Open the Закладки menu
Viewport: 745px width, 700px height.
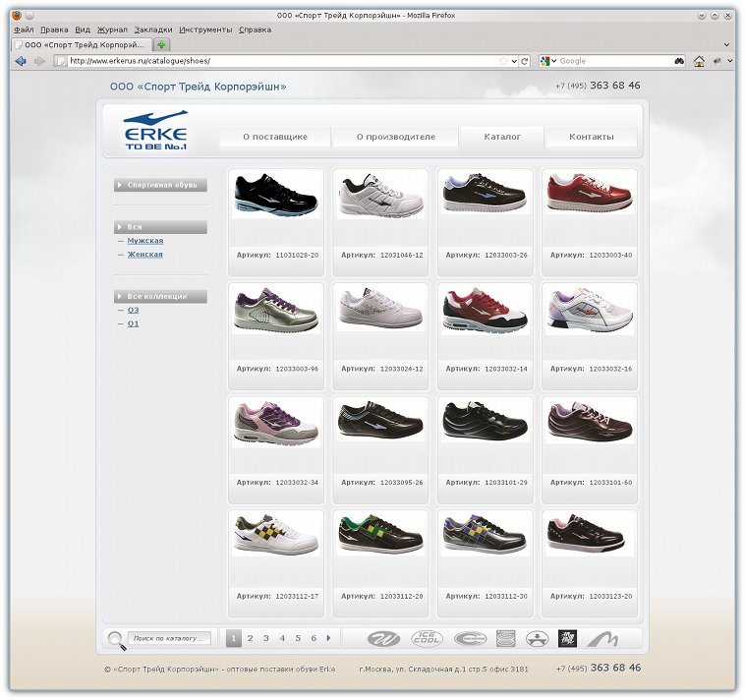coord(153,29)
